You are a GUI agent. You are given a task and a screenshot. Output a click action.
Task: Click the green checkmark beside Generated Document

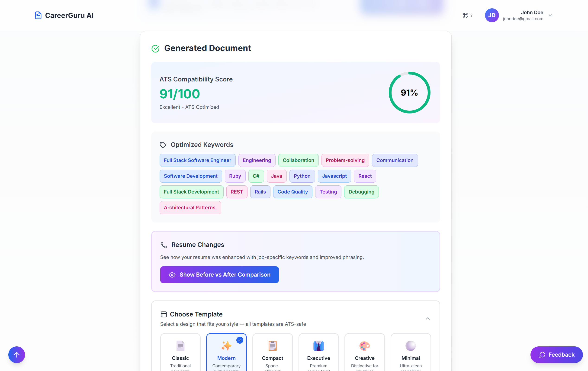156,48
